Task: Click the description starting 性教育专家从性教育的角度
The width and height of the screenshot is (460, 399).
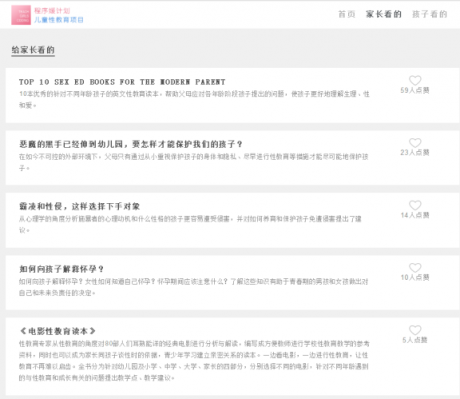Action: 194,361
